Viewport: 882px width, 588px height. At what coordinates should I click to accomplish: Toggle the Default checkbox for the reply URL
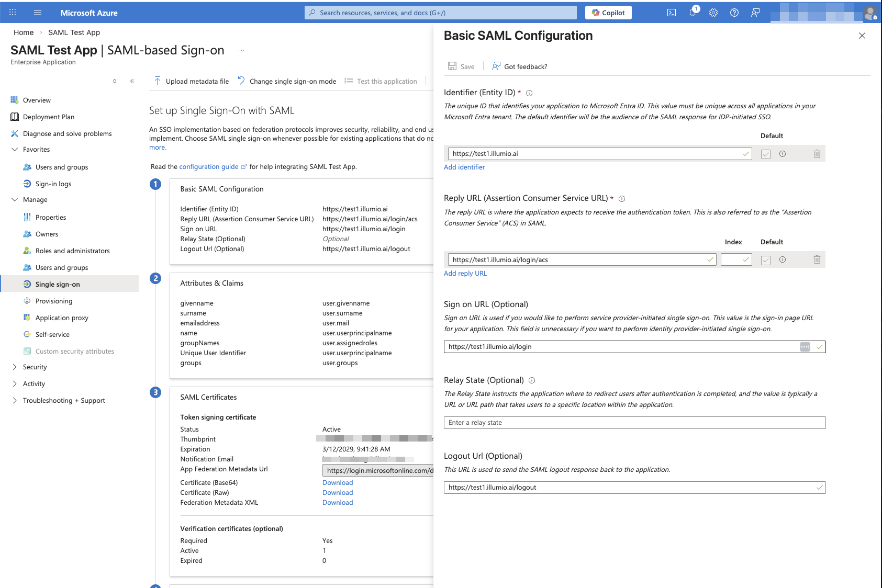(x=766, y=261)
